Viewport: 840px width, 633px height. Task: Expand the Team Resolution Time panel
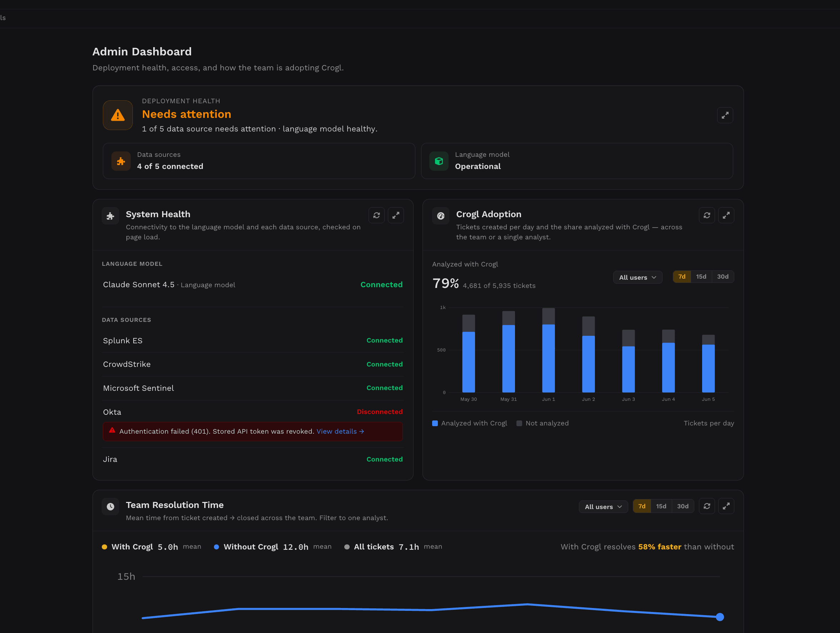tap(726, 506)
